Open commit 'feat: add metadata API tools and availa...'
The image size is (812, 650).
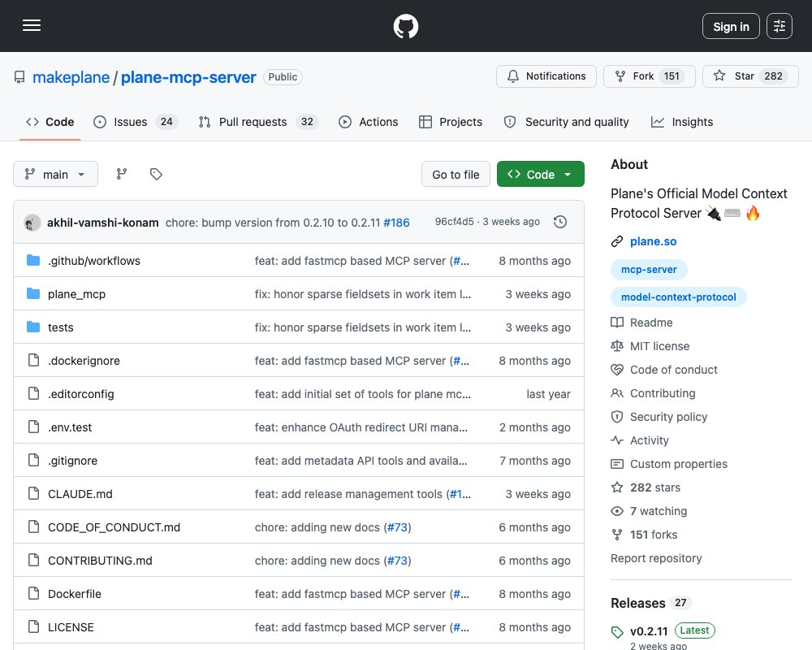pos(361,461)
